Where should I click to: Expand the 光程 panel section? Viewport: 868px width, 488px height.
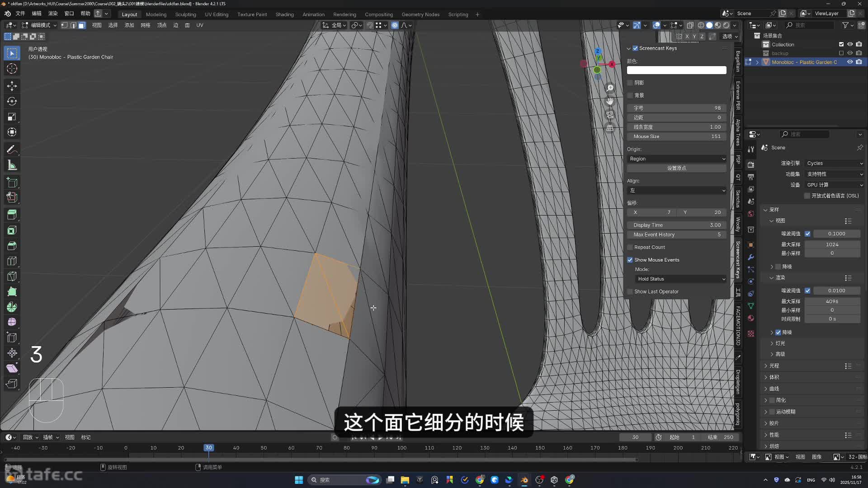pyautogui.click(x=774, y=366)
